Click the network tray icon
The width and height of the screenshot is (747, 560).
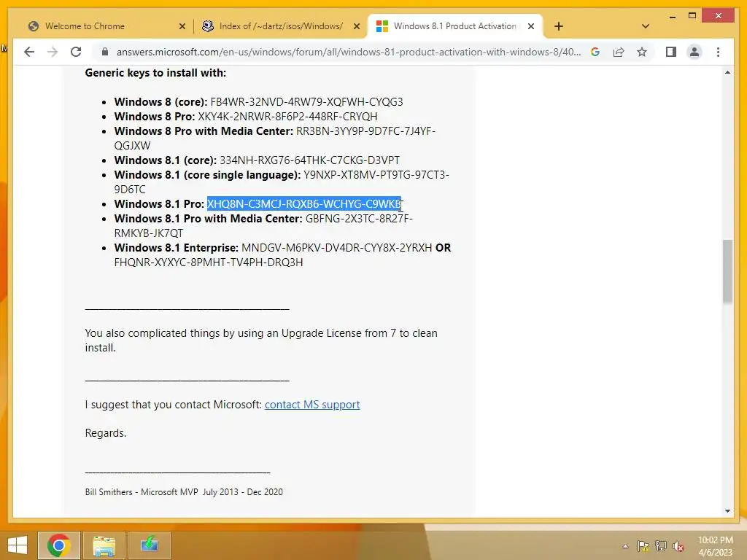pyautogui.click(x=661, y=546)
